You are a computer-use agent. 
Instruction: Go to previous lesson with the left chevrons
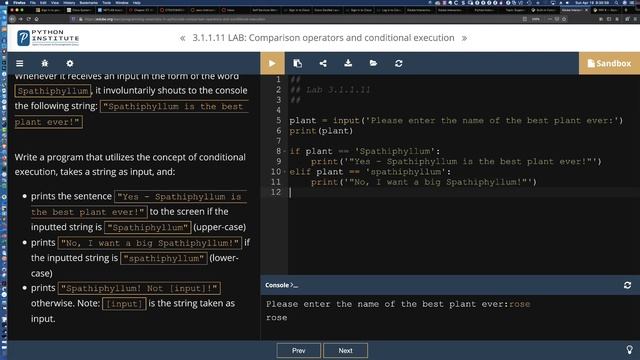point(182,38)
